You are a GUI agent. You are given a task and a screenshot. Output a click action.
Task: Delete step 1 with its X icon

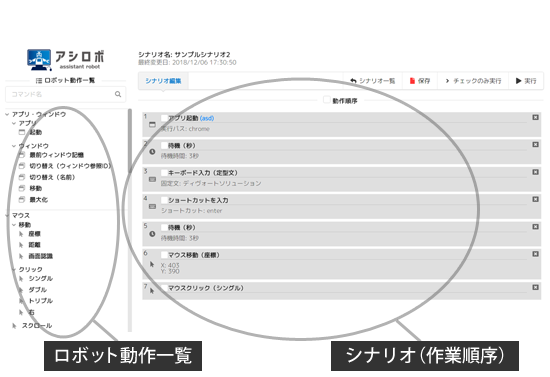click(x=535, y=117)
